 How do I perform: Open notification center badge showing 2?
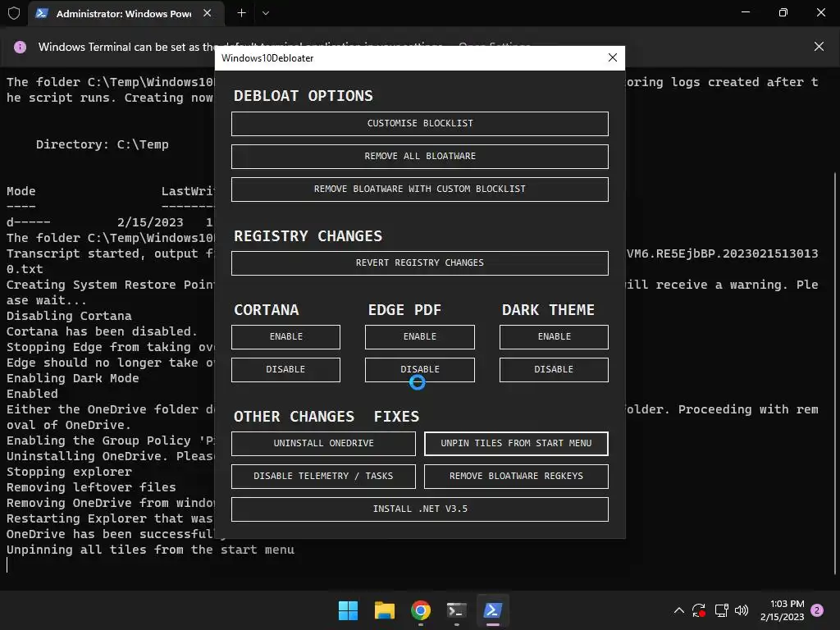pyautogui.click(x=817, y=610)
